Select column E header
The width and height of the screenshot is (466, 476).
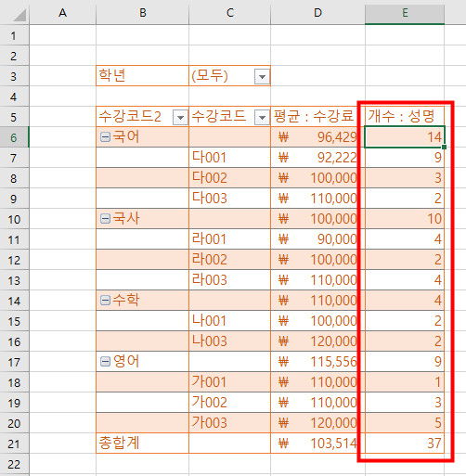click(405, 13)
